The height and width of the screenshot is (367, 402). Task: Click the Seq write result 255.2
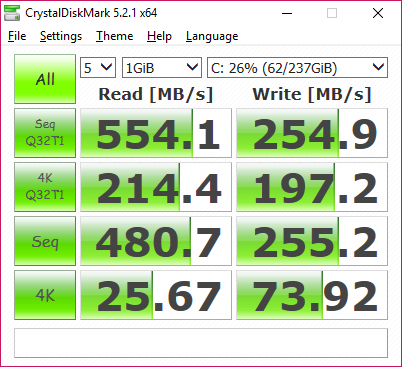pyautogui.click(x=312, y=241)
